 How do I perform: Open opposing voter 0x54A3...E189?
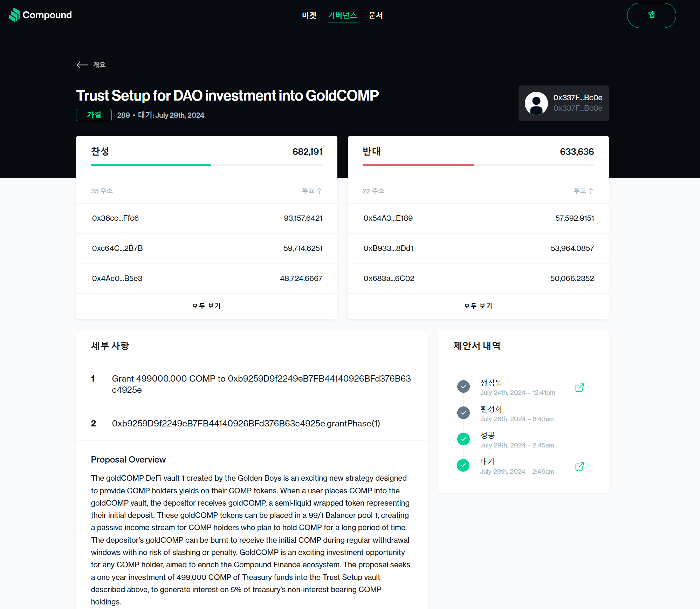tap(388, 218)
